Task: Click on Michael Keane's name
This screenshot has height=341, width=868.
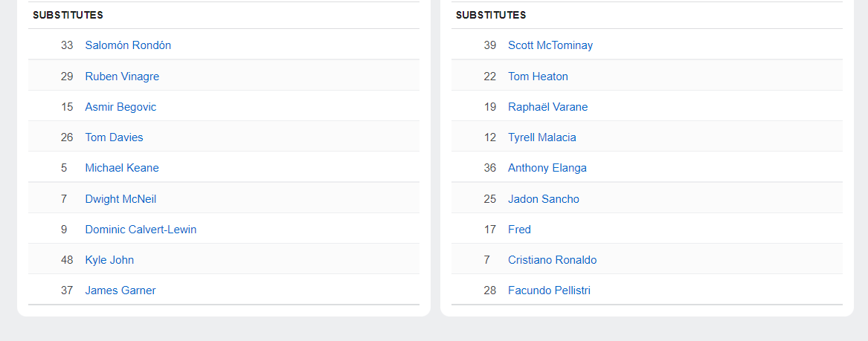Action: click(x=122, y=168)
